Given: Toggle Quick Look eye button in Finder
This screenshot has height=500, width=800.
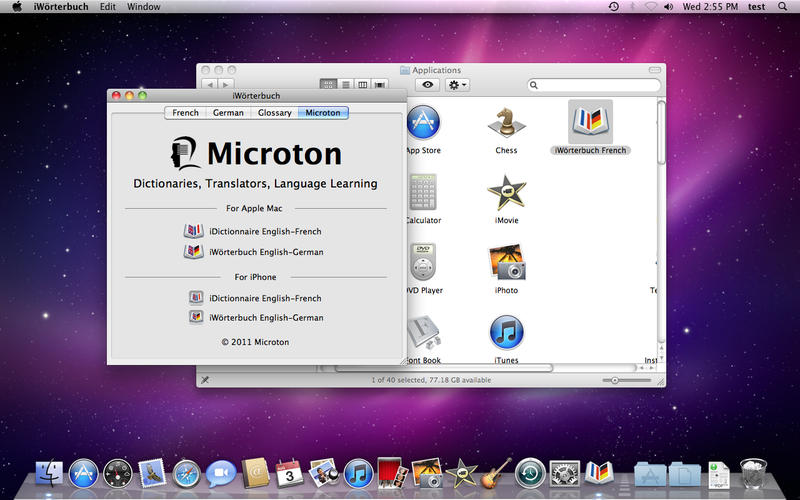Looking at the screenshot, I should click(428, 85).
